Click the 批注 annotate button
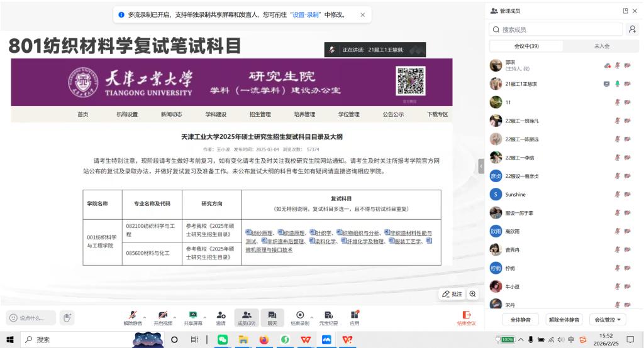The height and width of the screenshot is (348, 644). 452,294
